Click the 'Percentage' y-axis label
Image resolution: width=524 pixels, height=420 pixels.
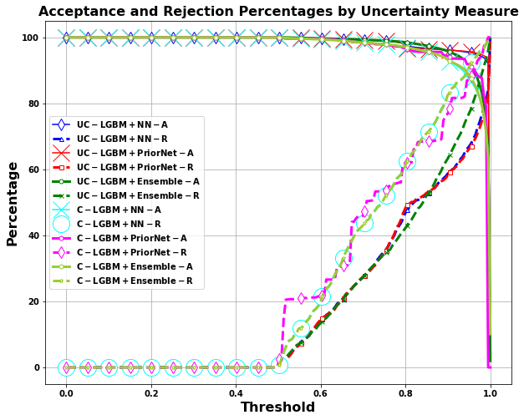coord(12,205)
